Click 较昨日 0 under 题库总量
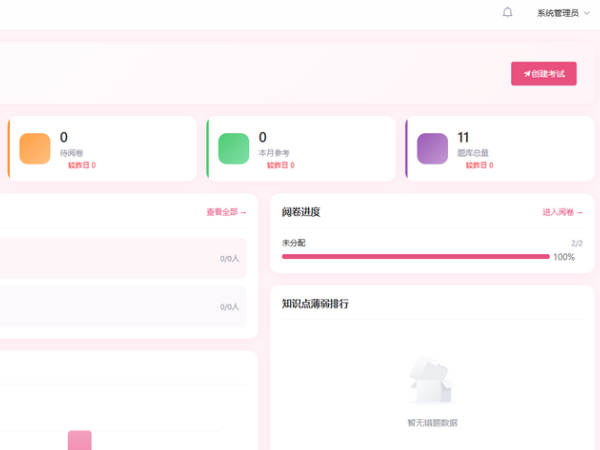Screen dimensions: 600x450 (x=479, y=165)
